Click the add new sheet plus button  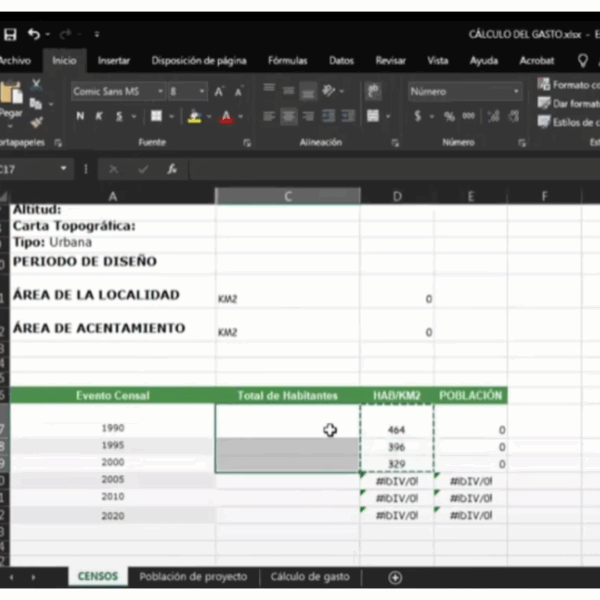click(x=395, y=577)
